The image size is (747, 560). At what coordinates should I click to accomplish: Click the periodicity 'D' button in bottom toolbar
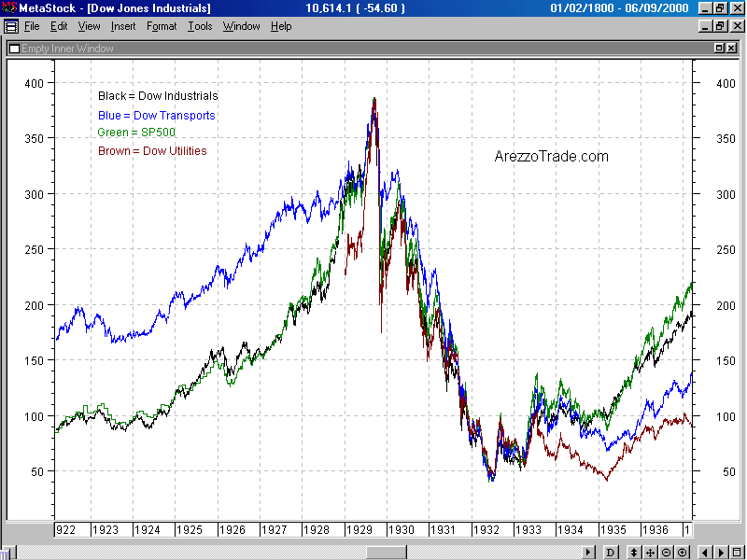(611, 553)
